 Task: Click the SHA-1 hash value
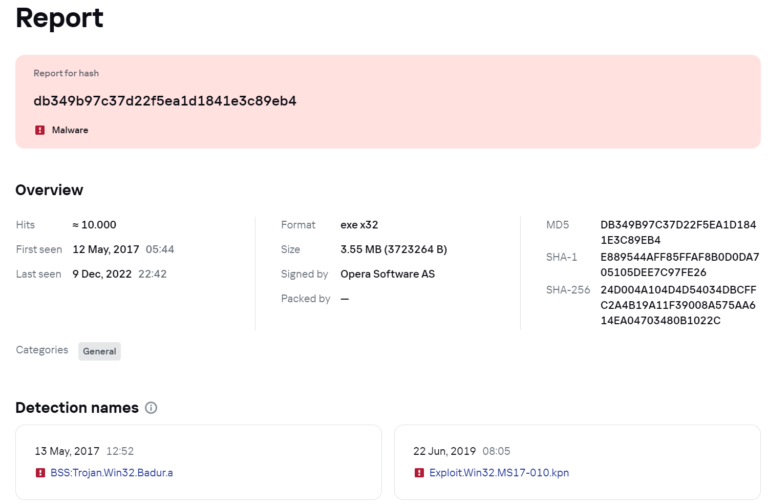pos(680,264)
